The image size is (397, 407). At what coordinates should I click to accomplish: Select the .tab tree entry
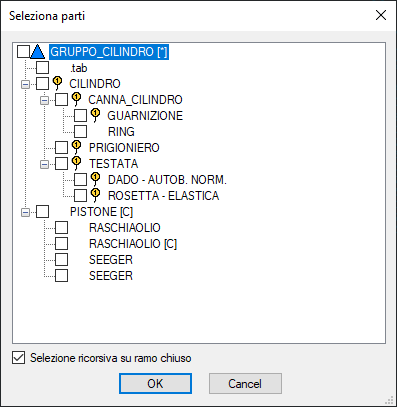(x=79, y=68)
